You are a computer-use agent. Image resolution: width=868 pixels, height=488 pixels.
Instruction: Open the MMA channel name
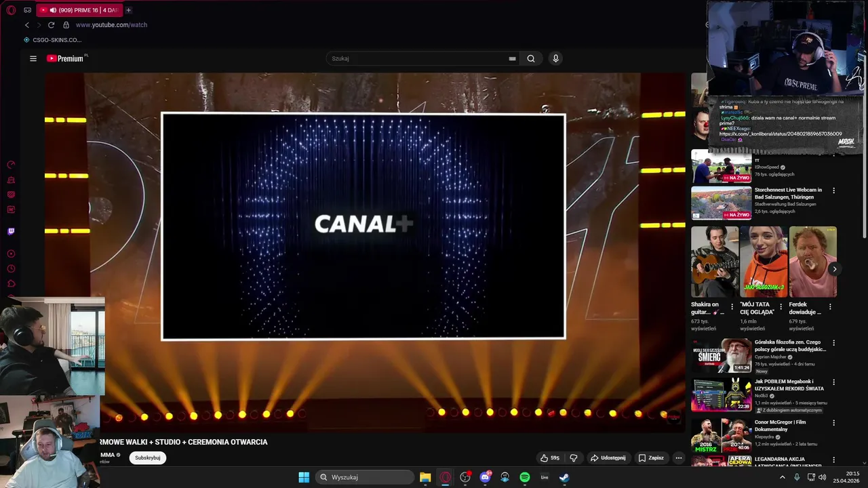[x=107, y=455]
